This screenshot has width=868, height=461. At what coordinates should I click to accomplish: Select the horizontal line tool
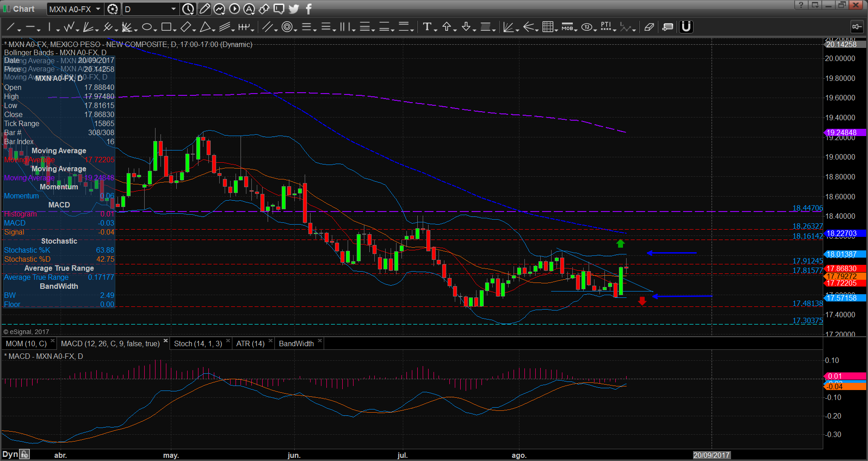(30, 27)
